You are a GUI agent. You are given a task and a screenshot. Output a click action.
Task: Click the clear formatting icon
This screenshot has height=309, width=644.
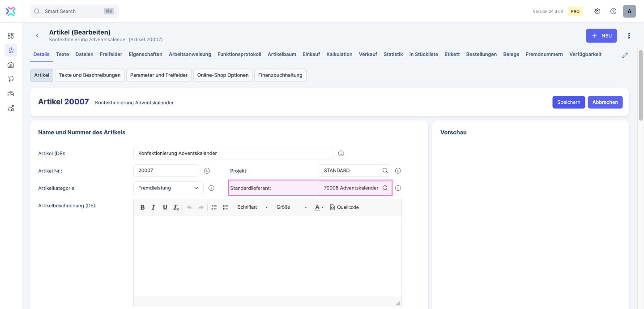(x=176, y=207)
